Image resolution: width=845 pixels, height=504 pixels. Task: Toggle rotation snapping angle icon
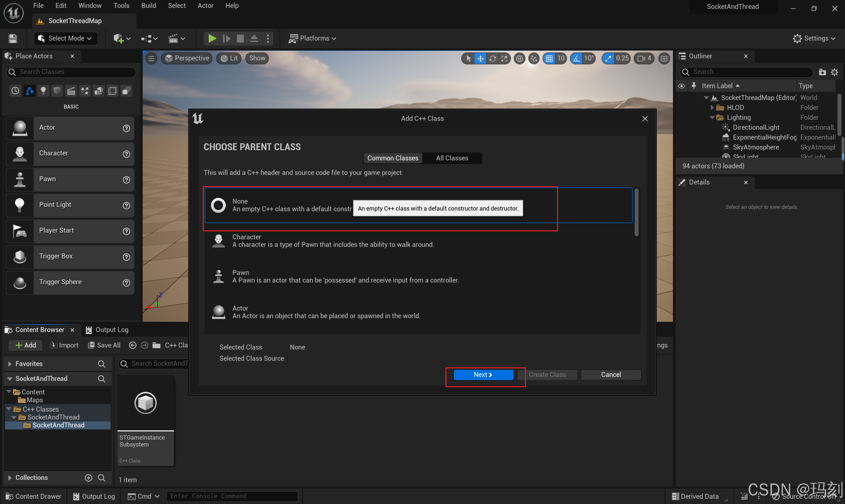pos(577,58)
